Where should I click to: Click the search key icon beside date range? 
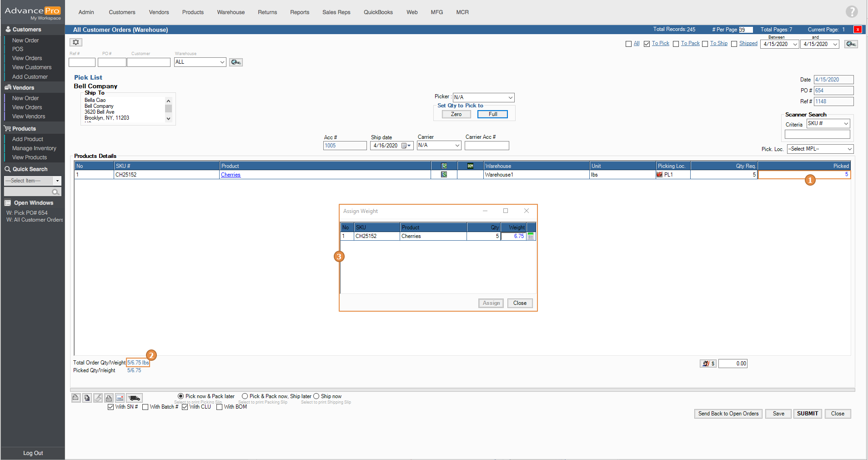point(851,44)
